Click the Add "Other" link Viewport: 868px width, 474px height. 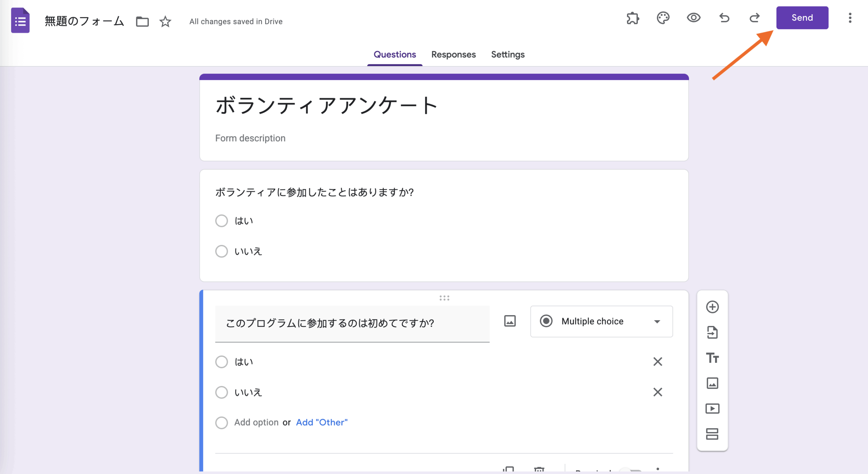coord(321,423)
